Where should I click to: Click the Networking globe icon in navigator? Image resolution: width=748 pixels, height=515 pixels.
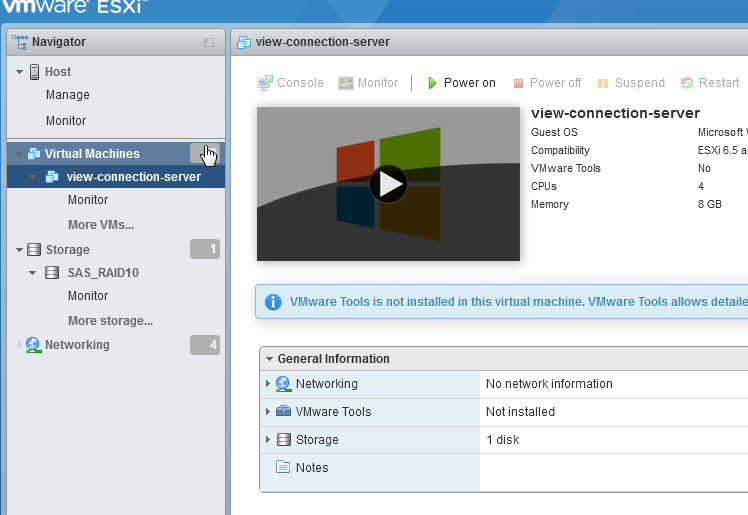tap(33, 345)
